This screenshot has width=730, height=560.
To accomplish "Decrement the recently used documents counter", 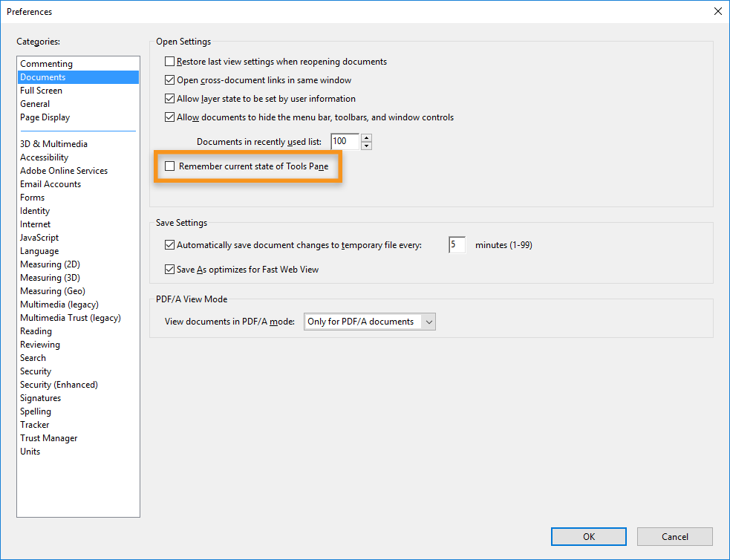I will pos(366,145).
